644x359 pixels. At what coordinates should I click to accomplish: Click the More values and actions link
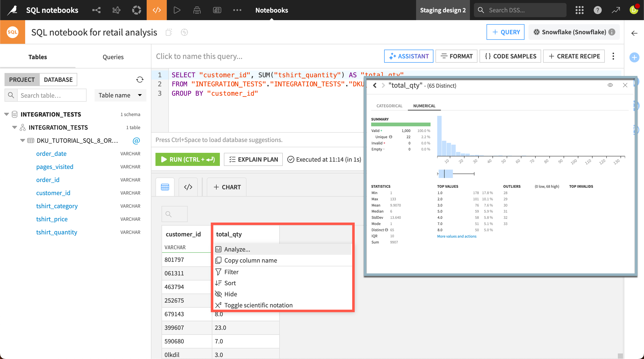tap(456, 236)
